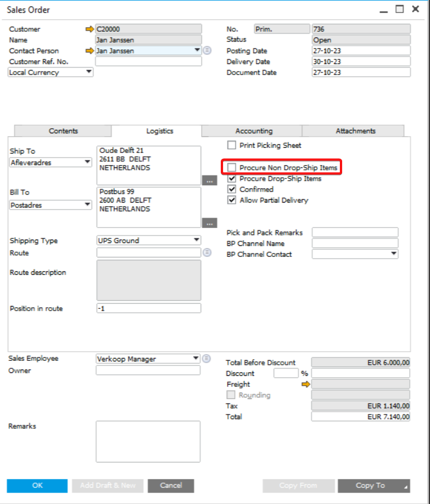This screenshot has width=430, height=504.
Task: Click into the Remarks text box
Action: click(x=148, y=442)
